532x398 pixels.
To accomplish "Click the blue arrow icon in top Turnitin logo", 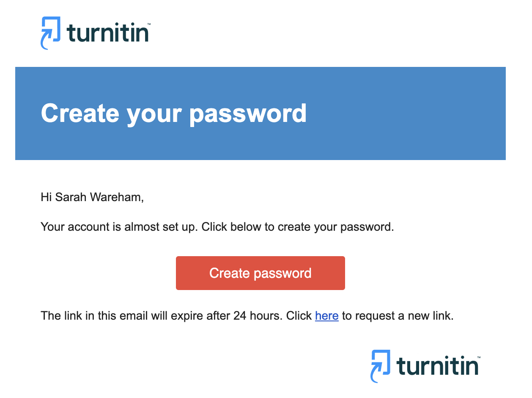I will [50, 33].
